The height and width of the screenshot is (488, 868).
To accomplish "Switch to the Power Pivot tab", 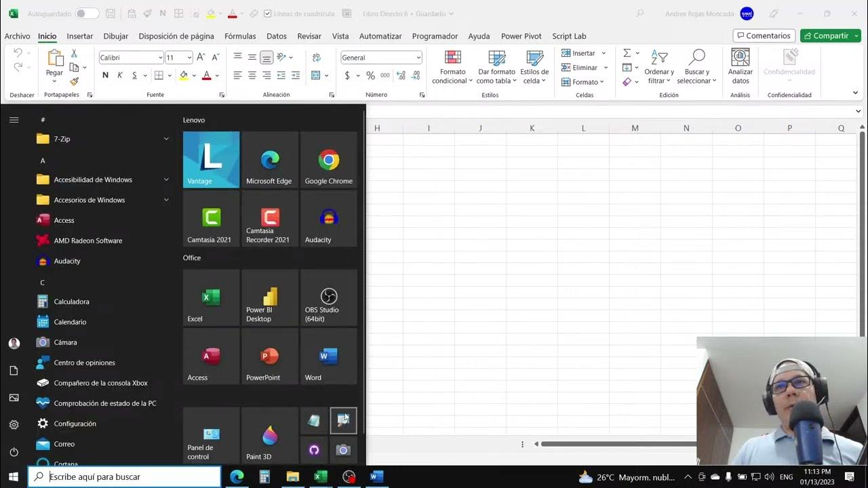I will pos(521,36).
